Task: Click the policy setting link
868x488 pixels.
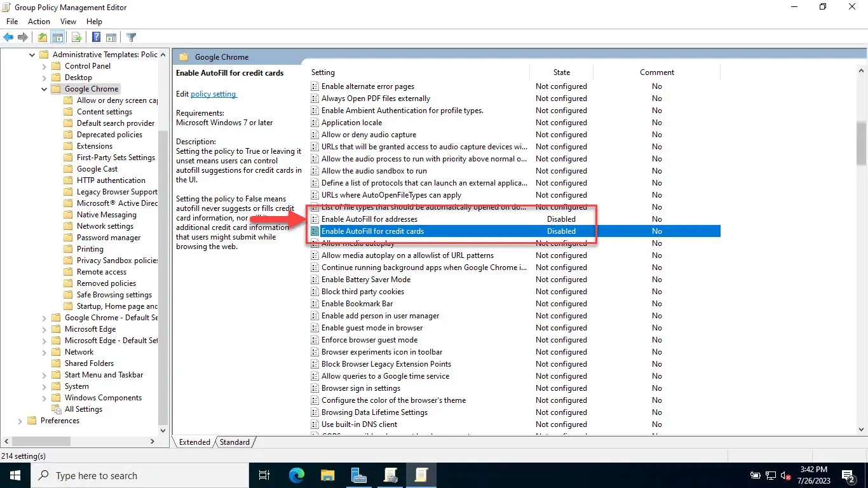Action: pyautogui.click(x=214, y=94)
